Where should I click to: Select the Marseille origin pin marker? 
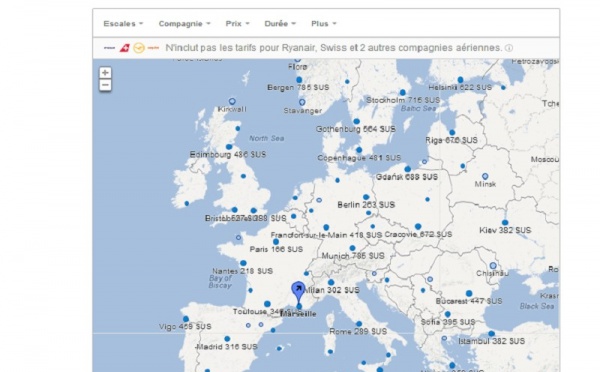pyautogui.click(x=298, y=294)
